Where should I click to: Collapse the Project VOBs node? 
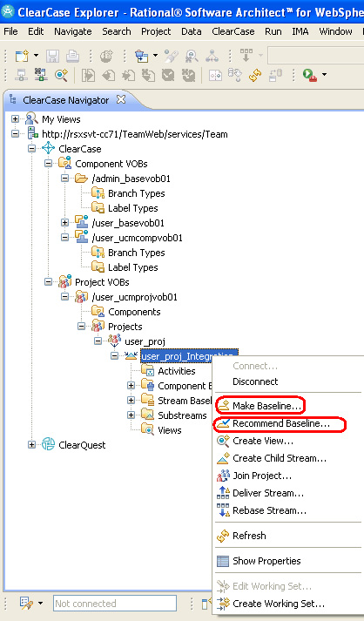[x=48, y=282]
